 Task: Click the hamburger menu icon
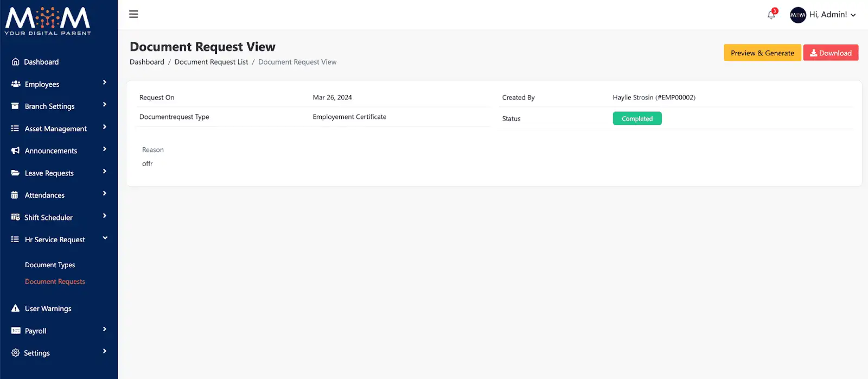click(133, 14)
